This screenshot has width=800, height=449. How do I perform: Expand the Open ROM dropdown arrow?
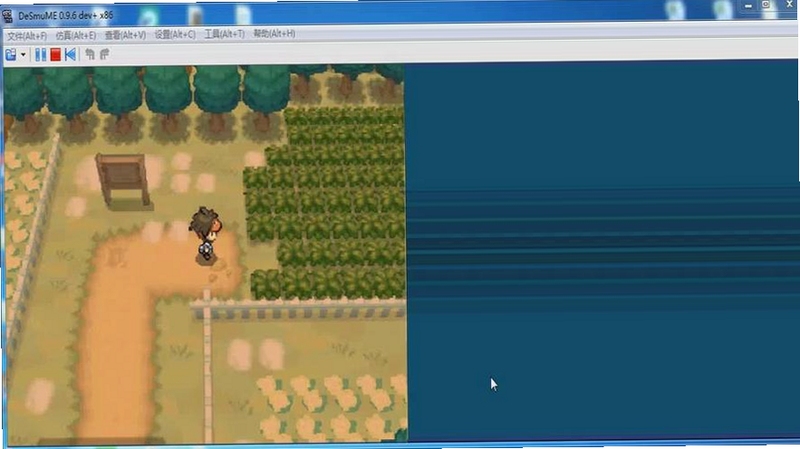click(23, 55)
